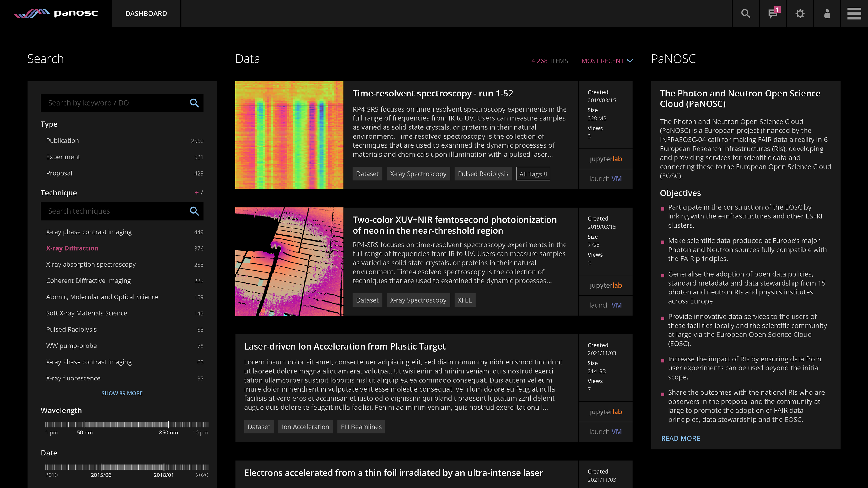Click the 4 268 ITEMS count

550,61
